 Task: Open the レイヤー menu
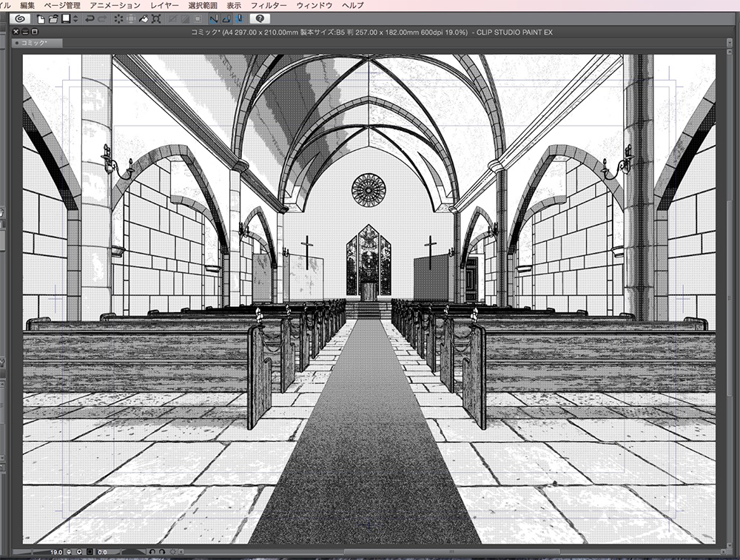click(x=165, y=5)
